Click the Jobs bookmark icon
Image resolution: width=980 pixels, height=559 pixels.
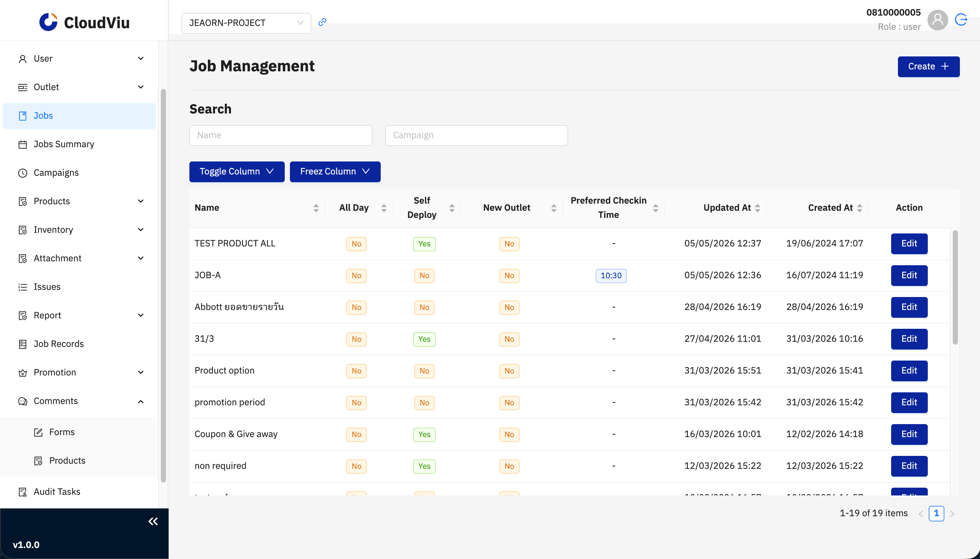pos(23,116)
